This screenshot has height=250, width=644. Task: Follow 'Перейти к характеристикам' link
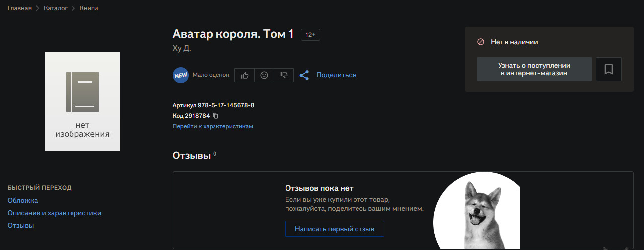click(x=213, y=127)
